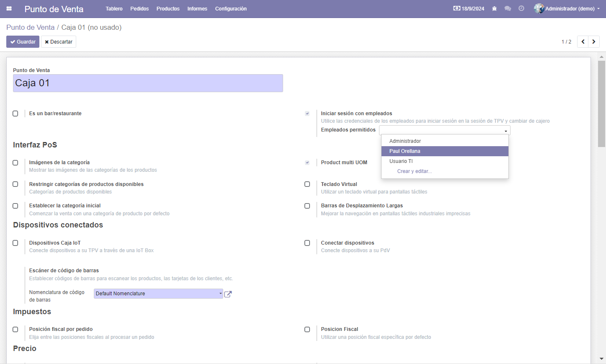Open the activities clock icon

point(521,9)
